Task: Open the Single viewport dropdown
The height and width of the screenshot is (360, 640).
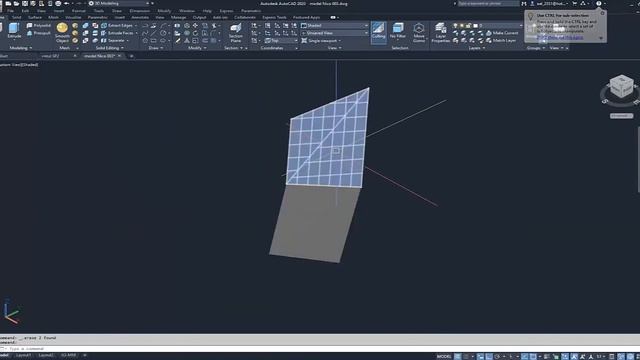Action: [x=321, y=41]
